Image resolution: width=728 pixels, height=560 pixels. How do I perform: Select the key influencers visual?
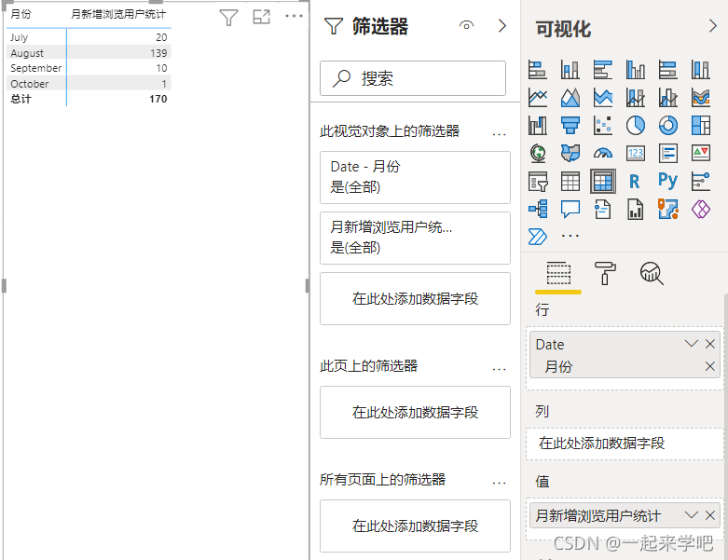click(701, 181)
